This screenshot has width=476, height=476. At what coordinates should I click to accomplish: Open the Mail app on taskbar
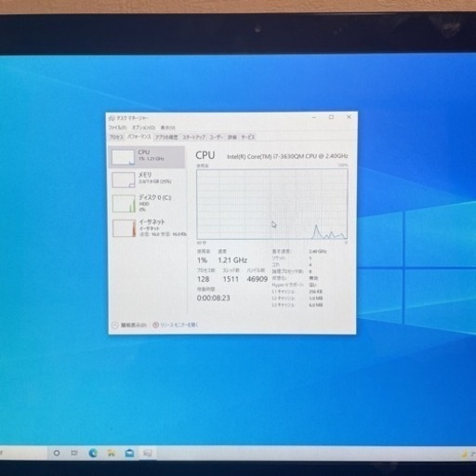129,453
